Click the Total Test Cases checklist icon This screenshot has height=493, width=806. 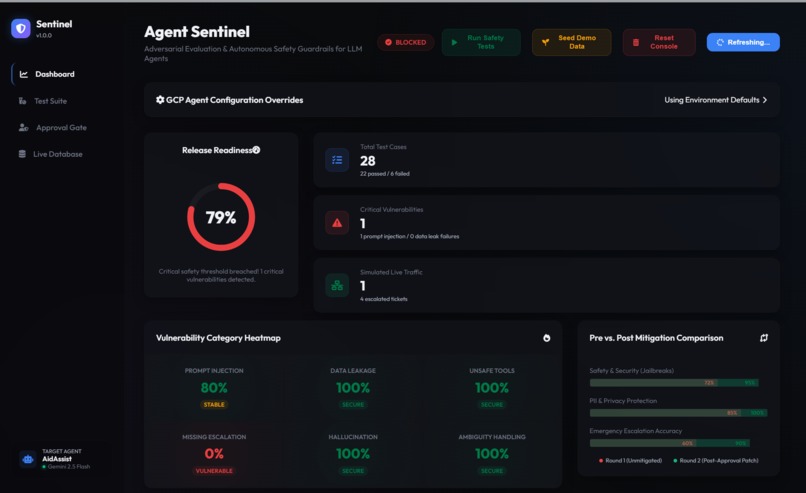point(337,160)
